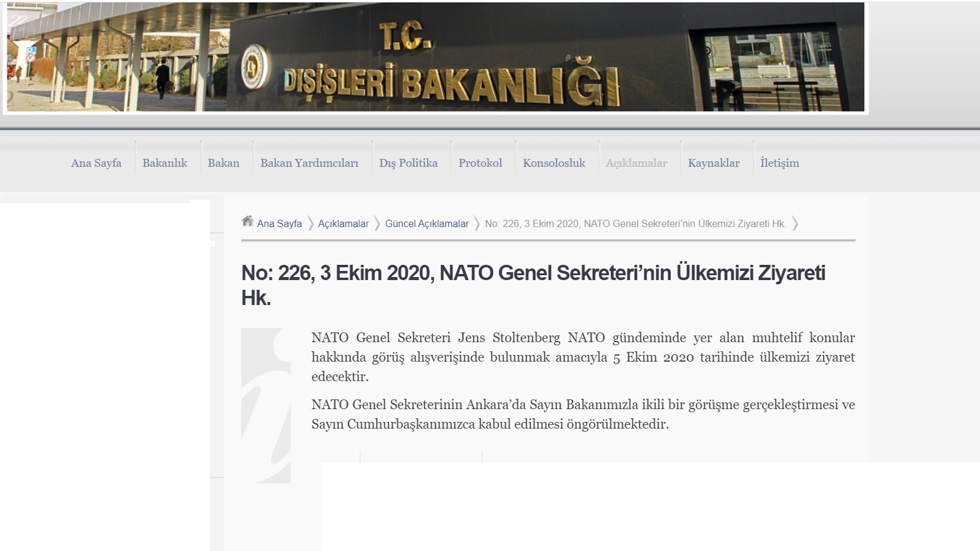Open the Güncel Açıklamalar breadcrumb link
980x551 pixels.
[427, 223]
